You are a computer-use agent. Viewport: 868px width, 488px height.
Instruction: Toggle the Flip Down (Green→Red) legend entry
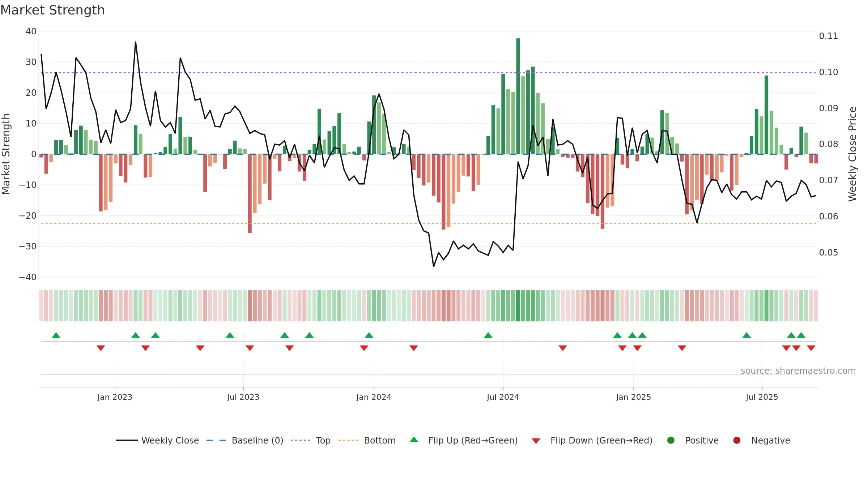592,440
